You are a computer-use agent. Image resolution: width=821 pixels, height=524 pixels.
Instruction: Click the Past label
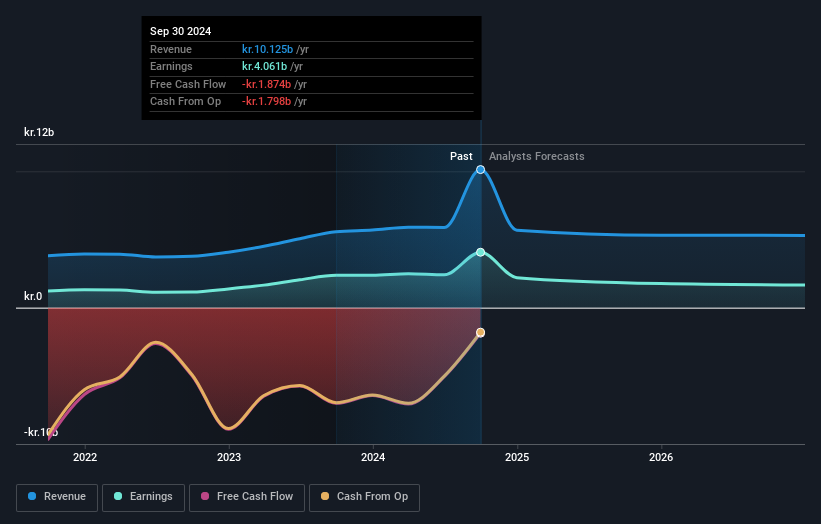point(461,156)
